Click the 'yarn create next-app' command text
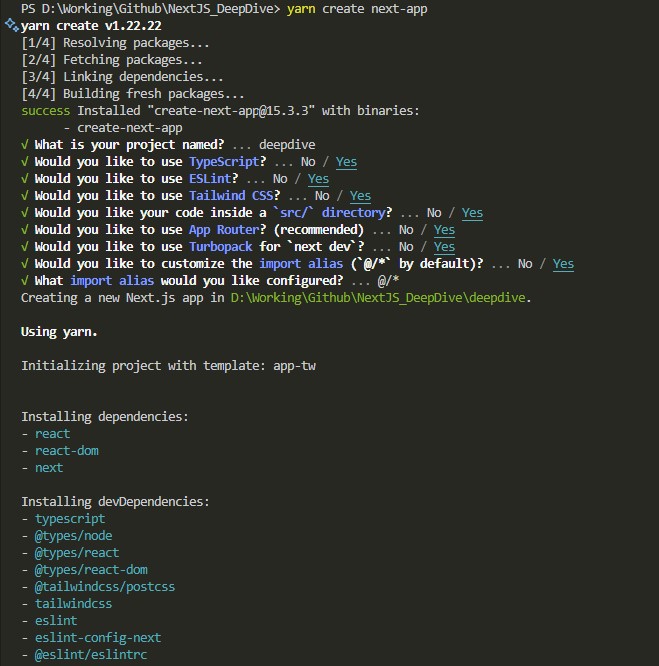This screenshot has height=666, width=659. 357,9
